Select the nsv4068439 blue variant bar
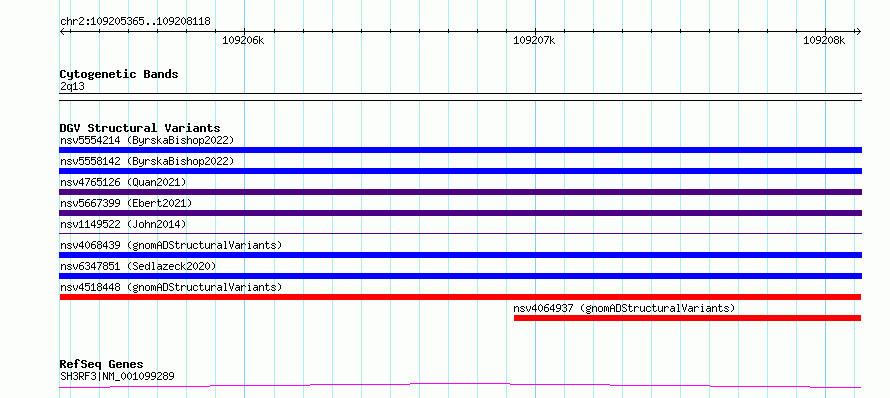The image size is (890, 398). point(460,255)
